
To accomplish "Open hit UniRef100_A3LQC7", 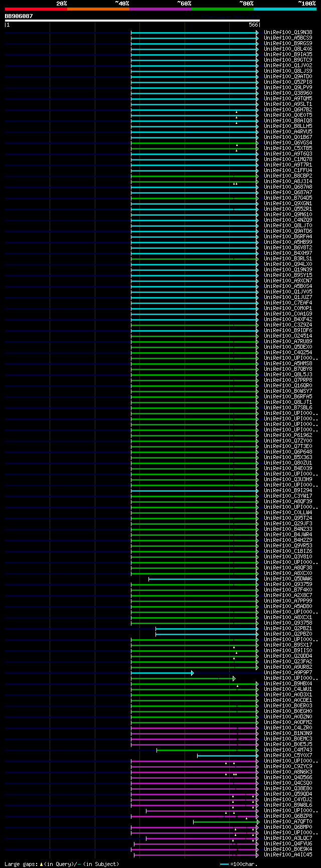I will [x=288, y=838].
